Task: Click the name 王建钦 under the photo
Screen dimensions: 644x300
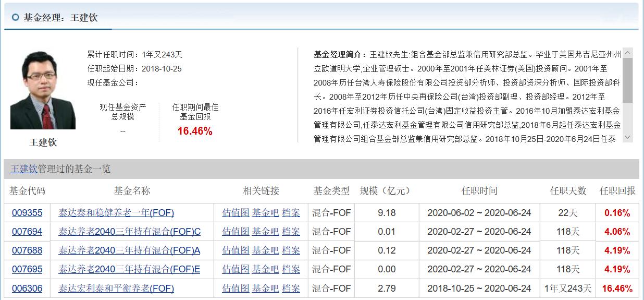Action: (43, 142)
